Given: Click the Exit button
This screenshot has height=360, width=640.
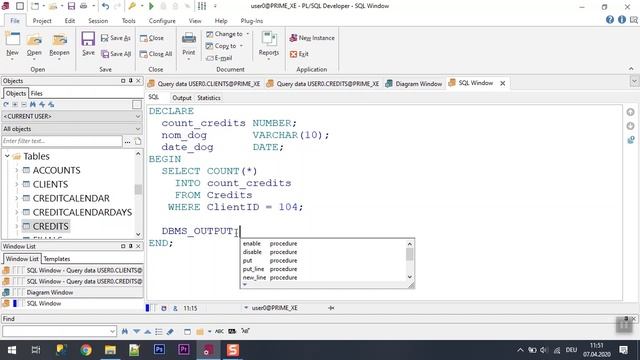Looking at the screenshot, I should [x=299, y=54].
